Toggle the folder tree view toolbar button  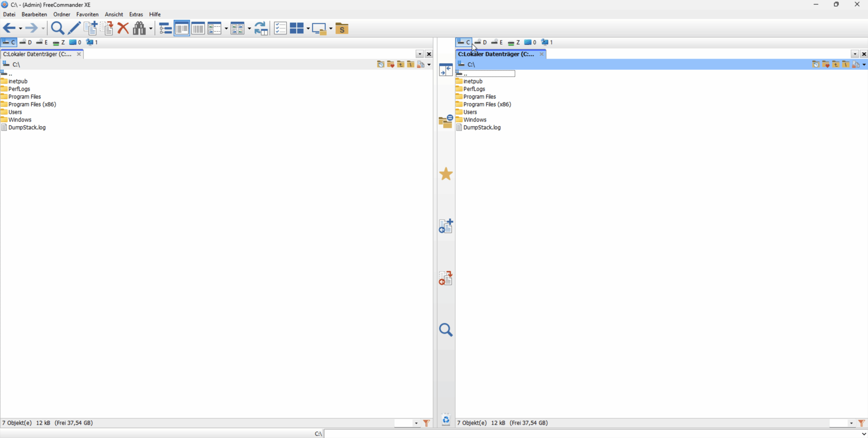pyautogui.click(x=165, y=28)
